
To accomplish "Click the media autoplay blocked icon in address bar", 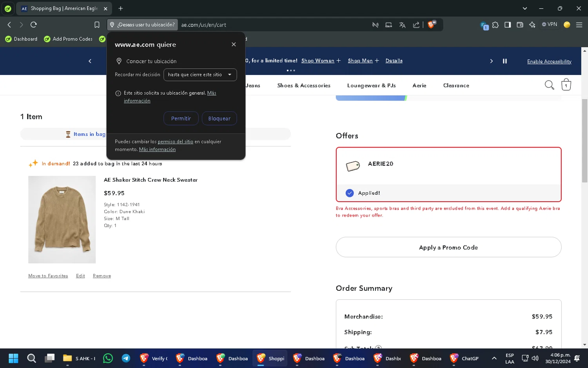I will [375, 25].
